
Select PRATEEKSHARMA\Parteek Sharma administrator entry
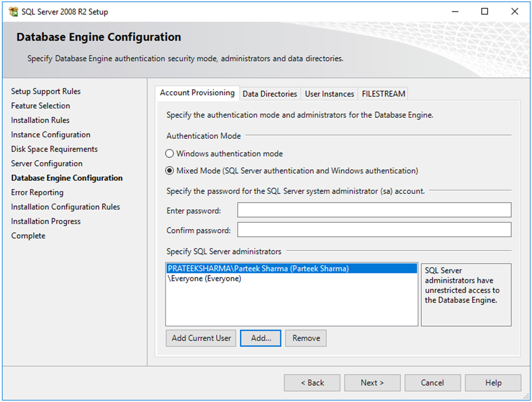292,268
